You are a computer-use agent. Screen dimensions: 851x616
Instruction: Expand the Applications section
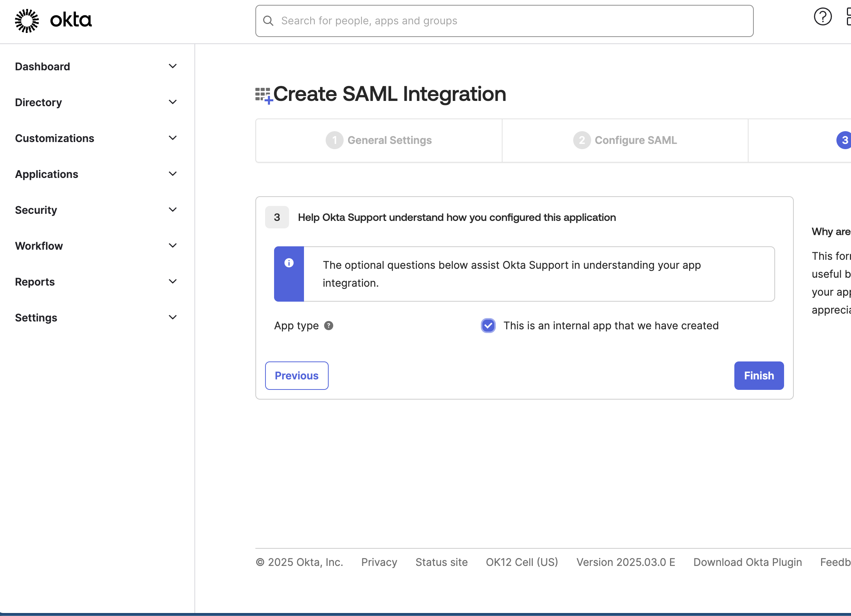click(x=173, y=173)
